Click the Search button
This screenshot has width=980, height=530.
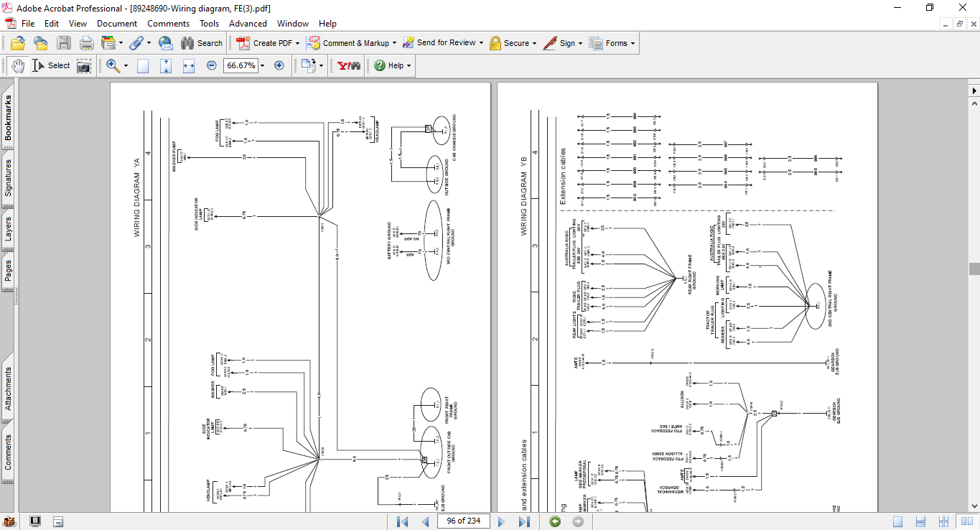click(x=202, y=43)
